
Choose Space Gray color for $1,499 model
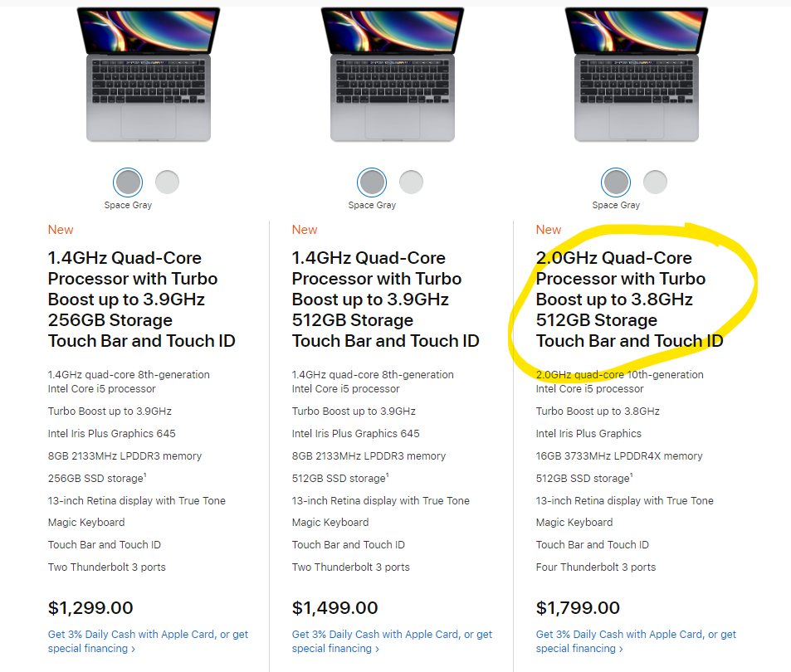(373, 182)
